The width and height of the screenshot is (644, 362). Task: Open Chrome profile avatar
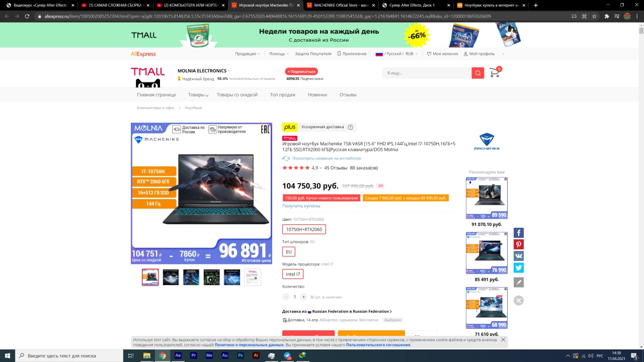click(x=627, y=16)
